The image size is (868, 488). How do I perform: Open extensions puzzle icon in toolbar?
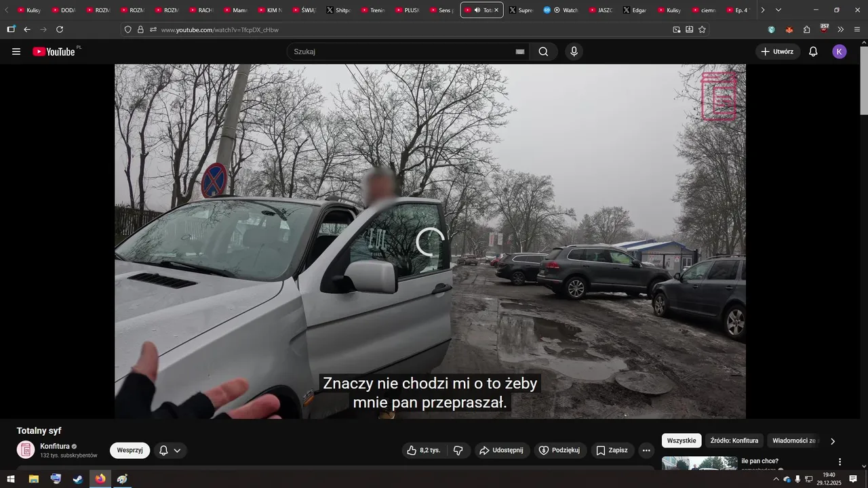(x=806, y=30)
